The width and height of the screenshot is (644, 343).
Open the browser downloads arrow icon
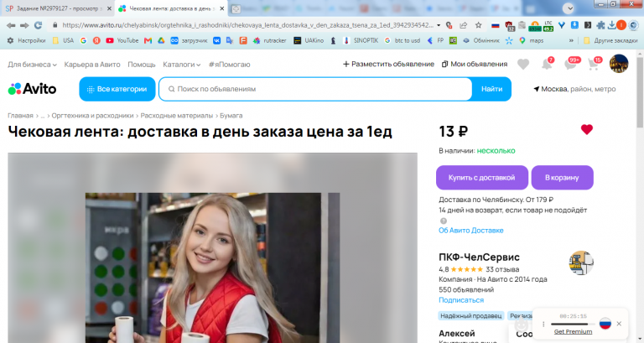click(611, 25)
